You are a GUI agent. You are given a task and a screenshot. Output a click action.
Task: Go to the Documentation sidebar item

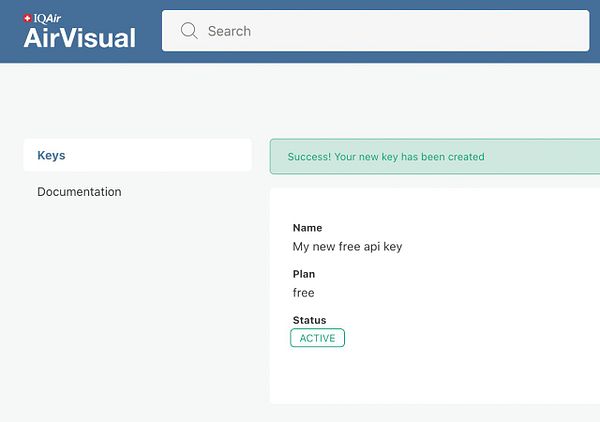pos(79,191)
